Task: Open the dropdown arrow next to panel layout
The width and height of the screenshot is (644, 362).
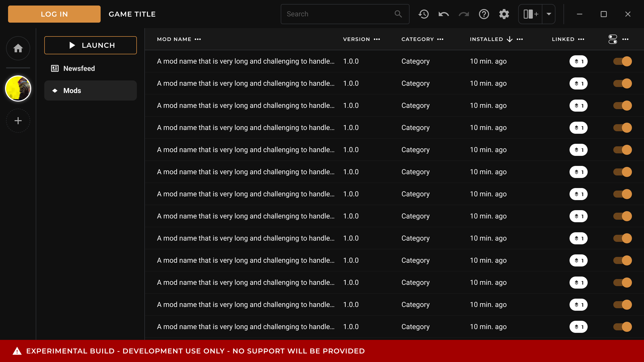Action: (x=549, y=14)
